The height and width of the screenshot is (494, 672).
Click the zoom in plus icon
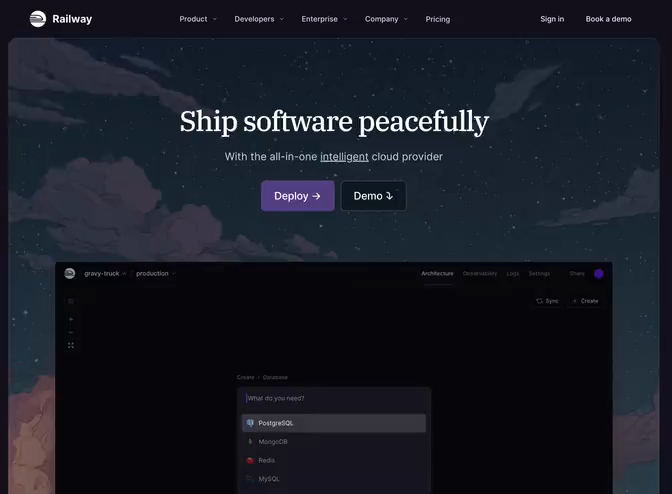[71, 319]
